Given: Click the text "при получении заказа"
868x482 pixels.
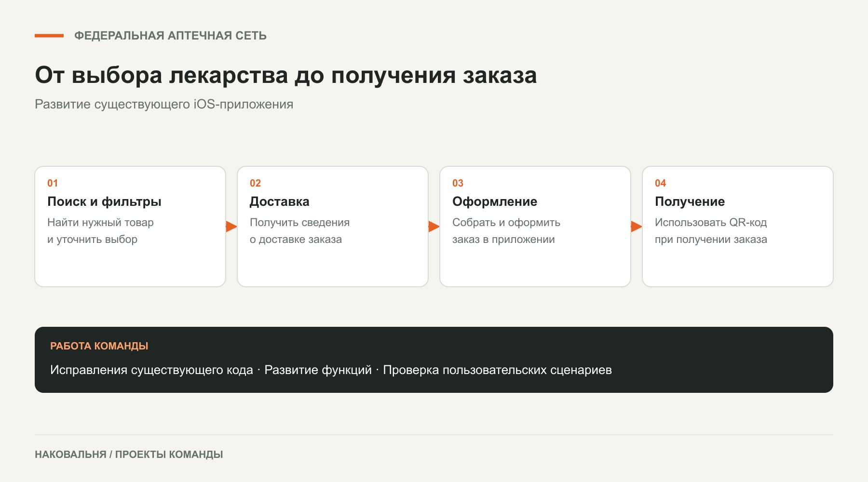Looking at the screenshot, I should pyautogui.click(x=711, y=240).
